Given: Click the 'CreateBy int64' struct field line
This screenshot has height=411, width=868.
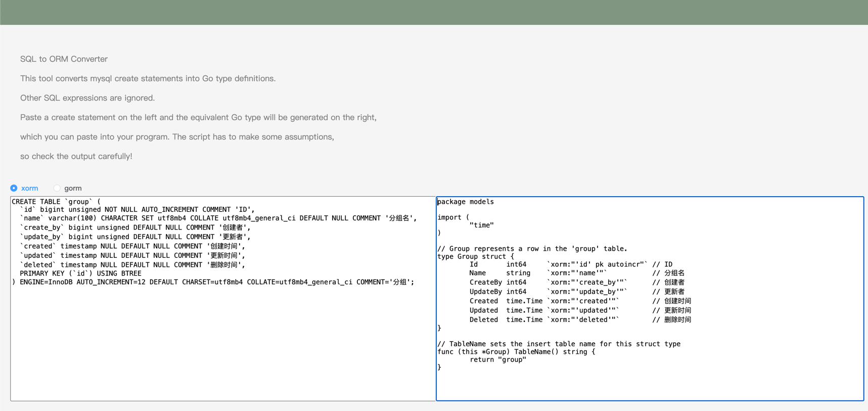Looking at the screenshot, I should pyautogui.click(x=577, y=283).
